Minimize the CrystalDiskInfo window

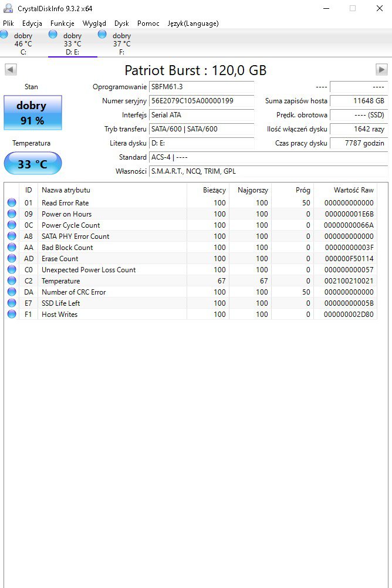point(326,8)
